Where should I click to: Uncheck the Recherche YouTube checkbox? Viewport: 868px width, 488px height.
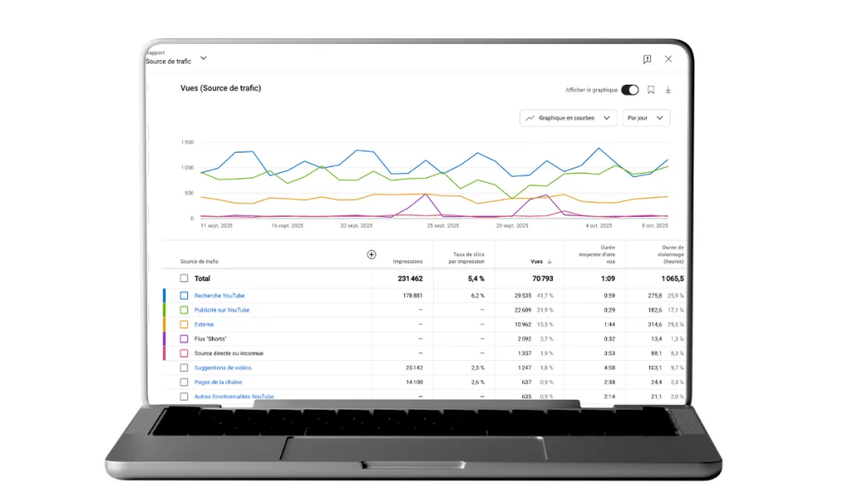tap(184, 296)
